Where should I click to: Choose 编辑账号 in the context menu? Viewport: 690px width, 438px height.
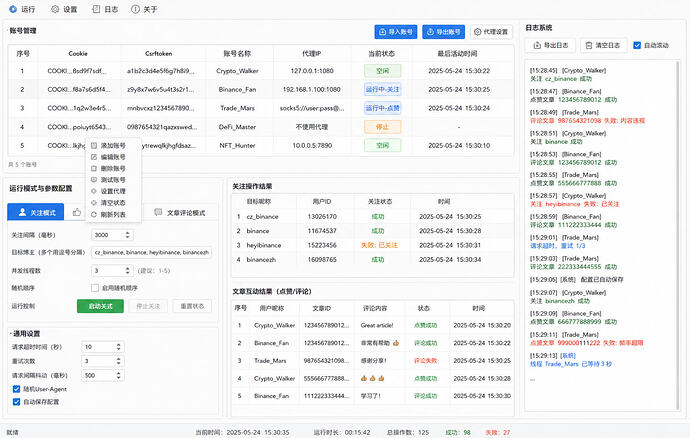tap(113, 157)
